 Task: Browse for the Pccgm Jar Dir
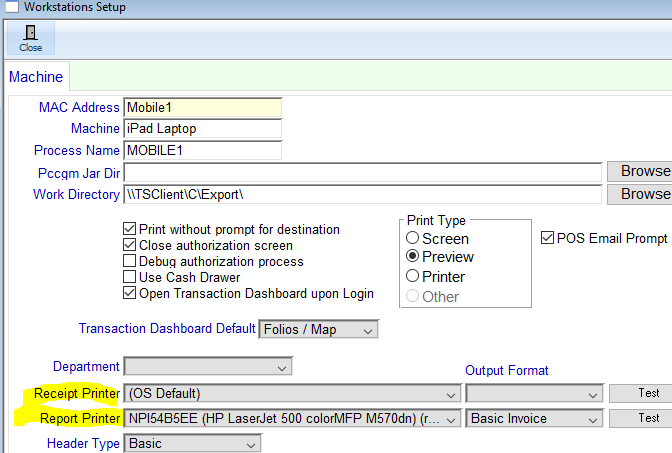click(639, 171)
